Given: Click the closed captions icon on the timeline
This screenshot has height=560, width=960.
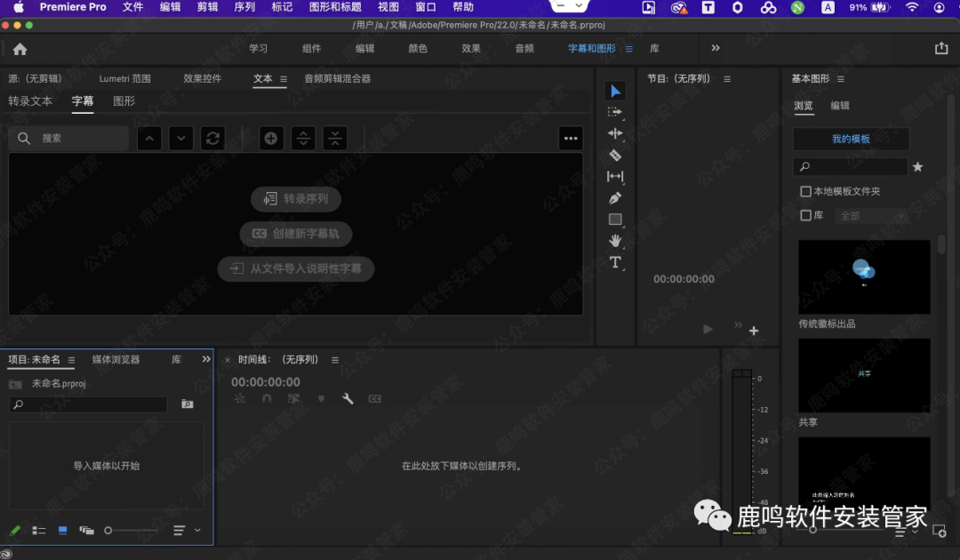Looking at the screenshot, I should (x=374, y=398).
